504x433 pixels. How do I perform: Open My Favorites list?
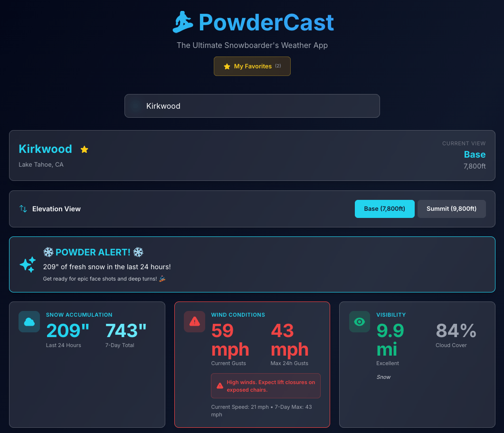(x=252, y=66)
